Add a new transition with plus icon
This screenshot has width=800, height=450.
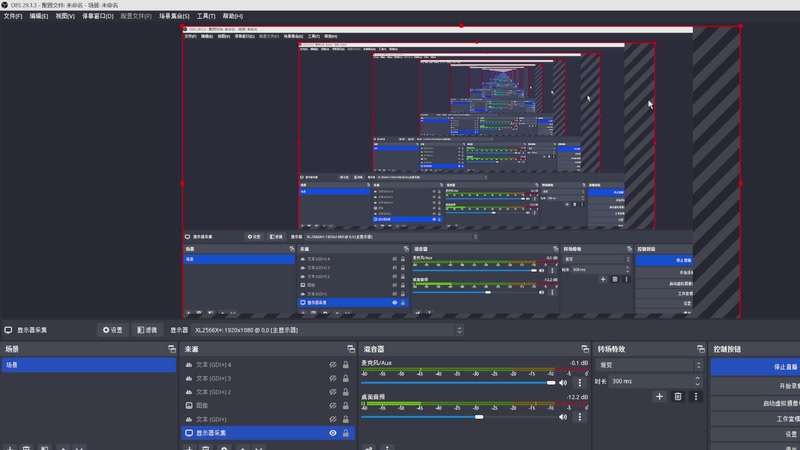click(x=659, y=396)
